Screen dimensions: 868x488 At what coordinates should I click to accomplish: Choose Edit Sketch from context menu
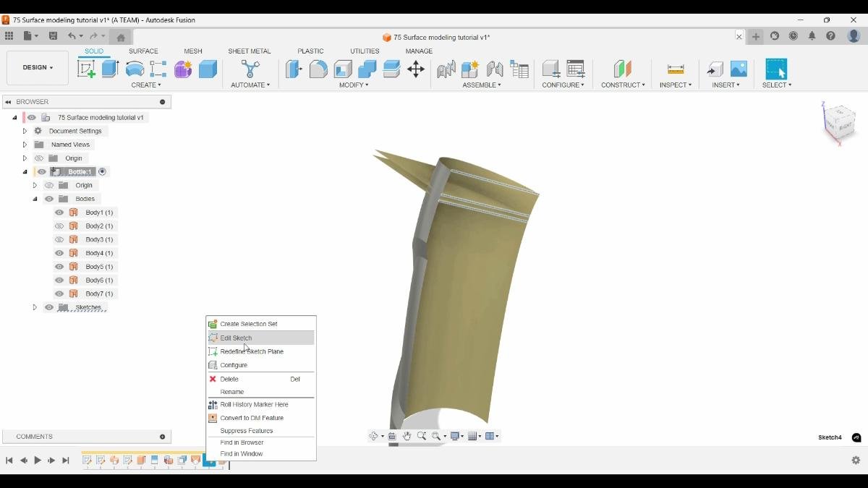pyautogui.click(x=261, y=338)
